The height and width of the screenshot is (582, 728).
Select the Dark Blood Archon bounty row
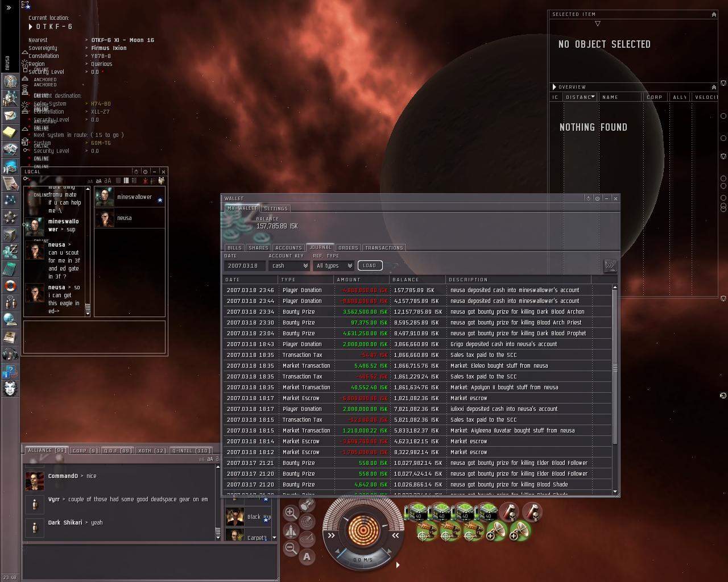coord(419,312)
